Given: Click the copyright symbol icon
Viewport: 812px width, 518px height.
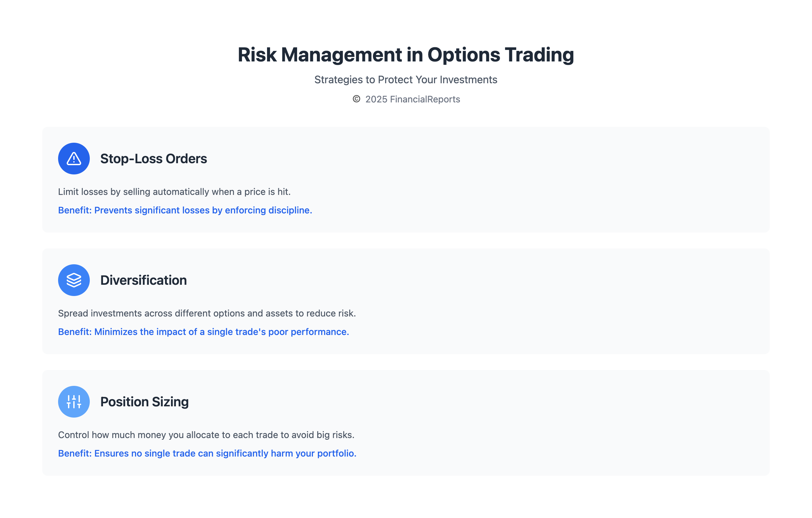Looking at the screenshot, I should pos(356,99).
